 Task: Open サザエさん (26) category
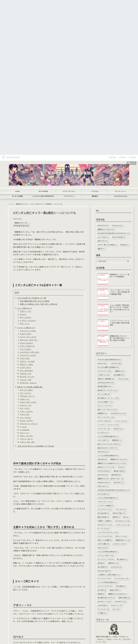click(x=123, y=379)
